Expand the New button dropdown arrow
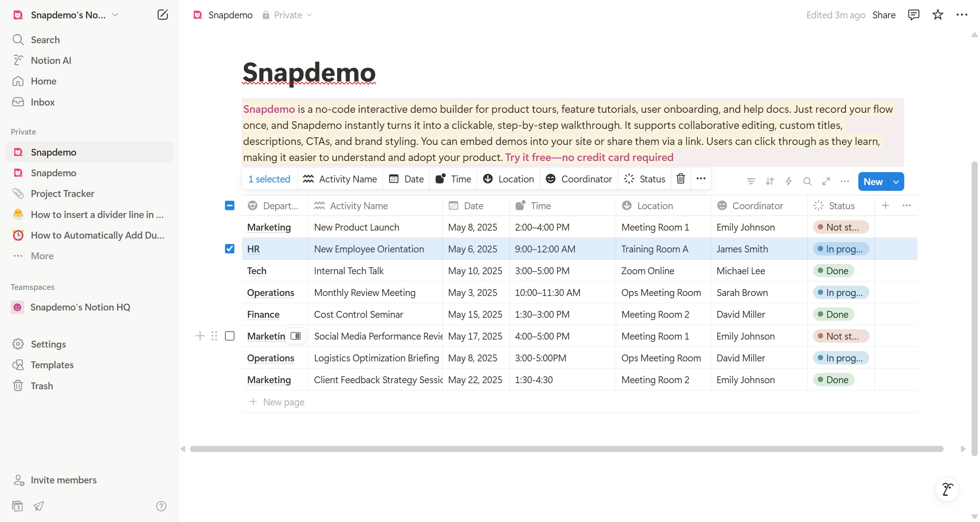 (896, 182)
